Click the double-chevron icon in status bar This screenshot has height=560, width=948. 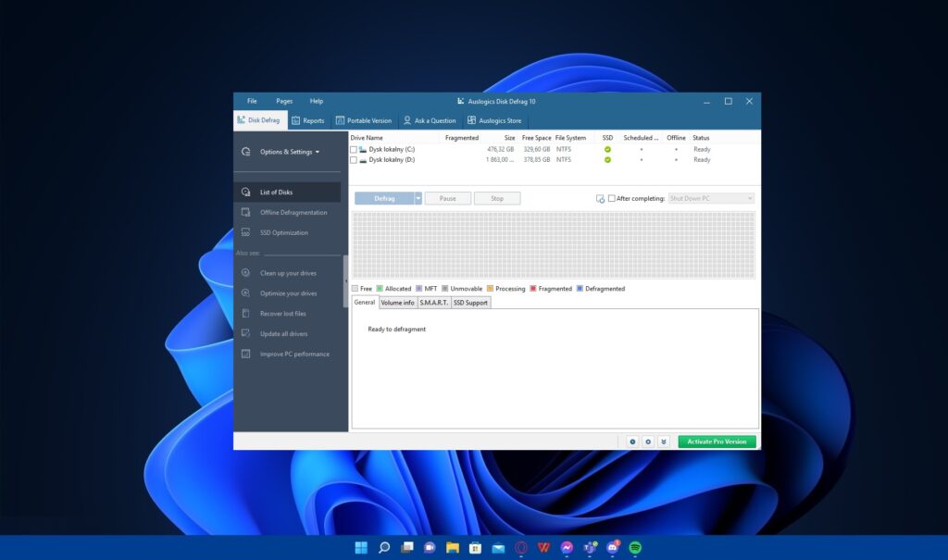pyautogui.click(x=664, y=442)
